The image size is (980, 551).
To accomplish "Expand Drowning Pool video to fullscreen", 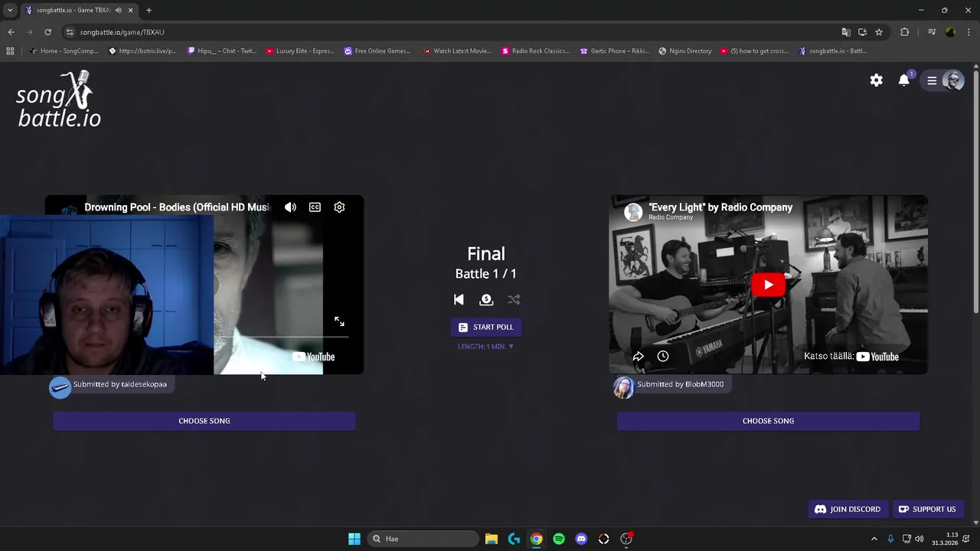I will (x=339, y=321).
